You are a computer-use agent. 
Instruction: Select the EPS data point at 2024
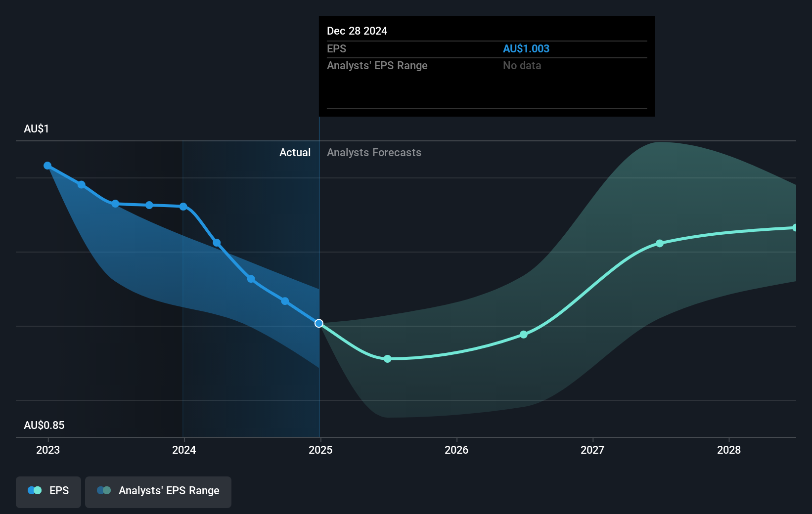(x=183, y=207)
